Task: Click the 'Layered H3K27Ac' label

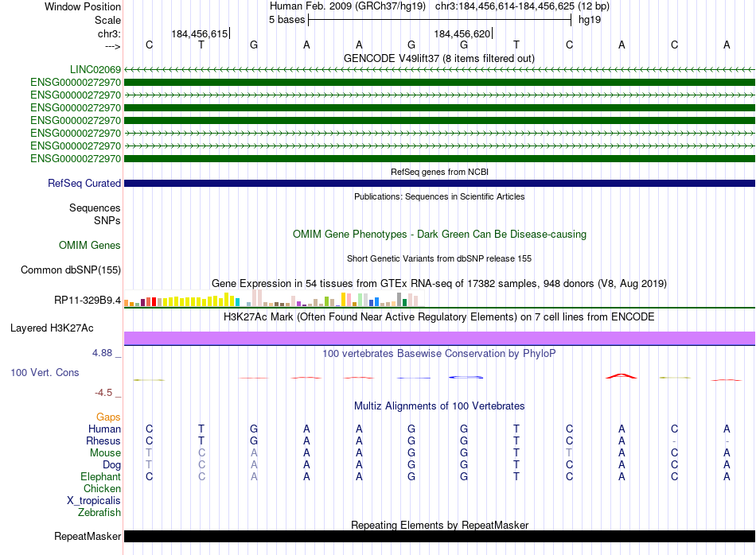Action: coord(52,328)
